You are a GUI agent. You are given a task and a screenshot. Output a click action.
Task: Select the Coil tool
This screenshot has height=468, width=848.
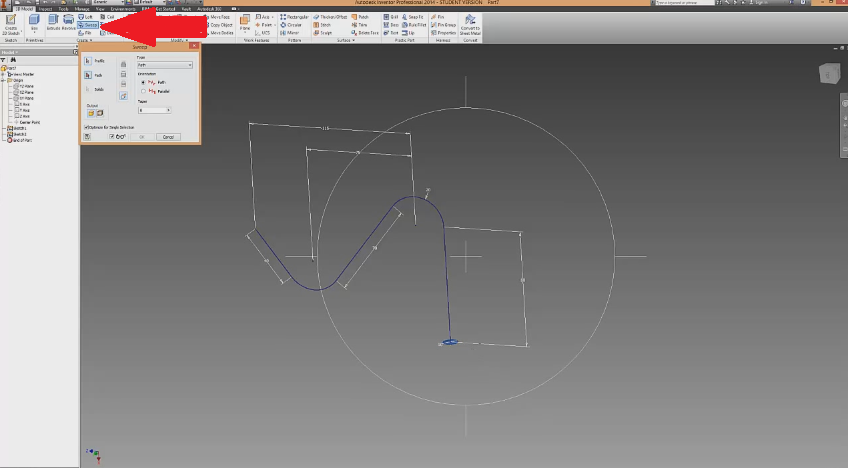(107, 17)
